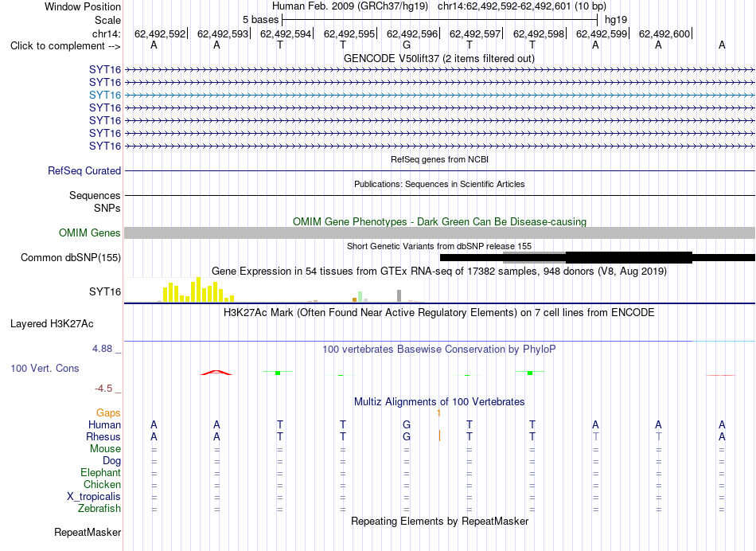This screenshot has width=756, height=551.
Task: Click the RefSeq Curated intron line
Action: (x=439, y=171)
